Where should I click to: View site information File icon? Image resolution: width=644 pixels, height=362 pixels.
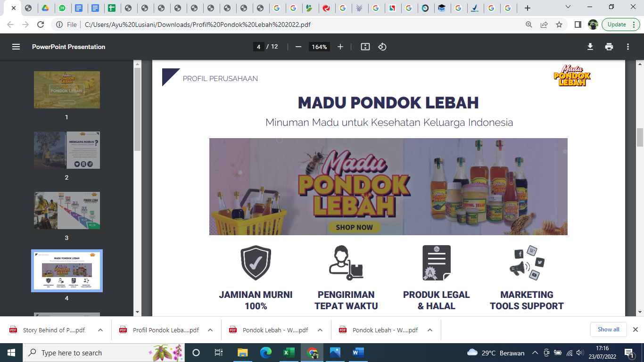click(66, 25)
